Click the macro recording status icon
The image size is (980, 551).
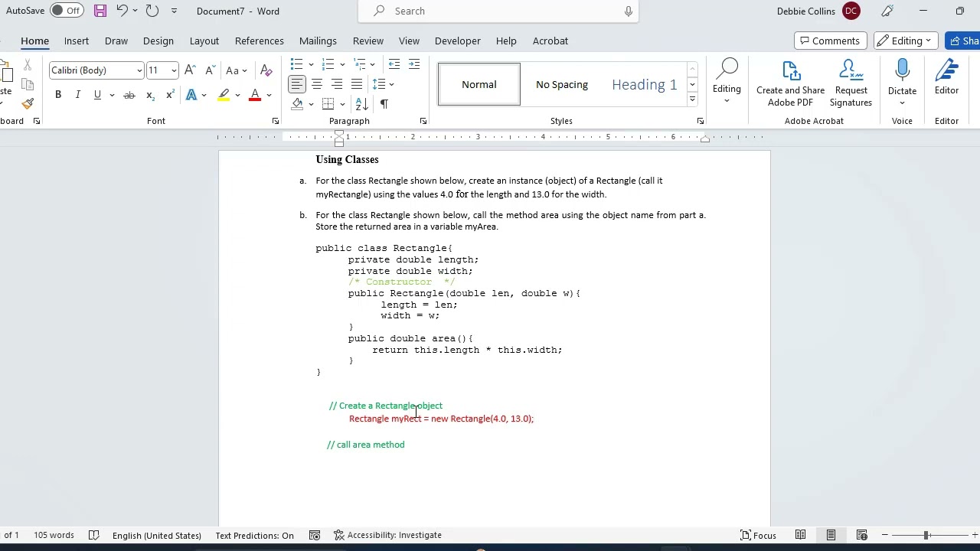point(315,535)
